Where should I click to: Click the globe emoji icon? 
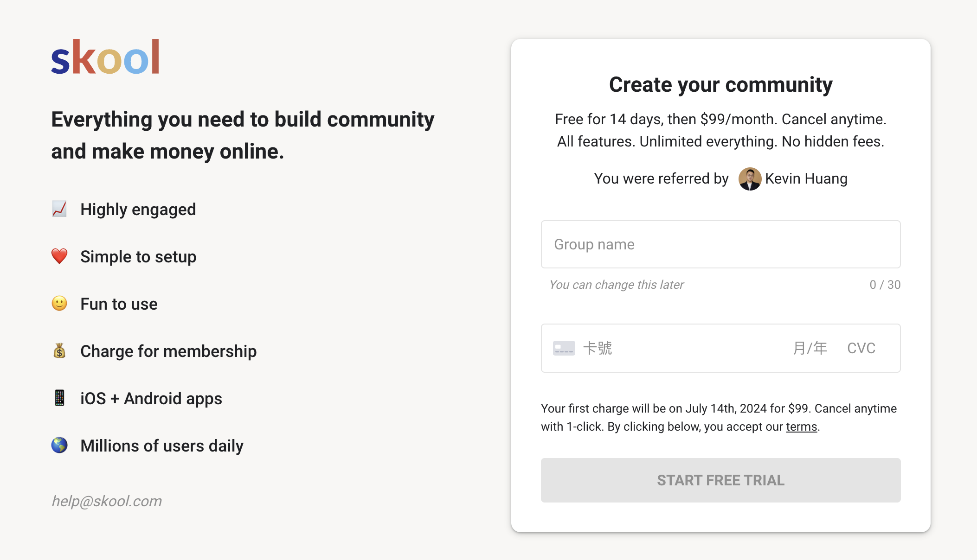pos(59,445)
